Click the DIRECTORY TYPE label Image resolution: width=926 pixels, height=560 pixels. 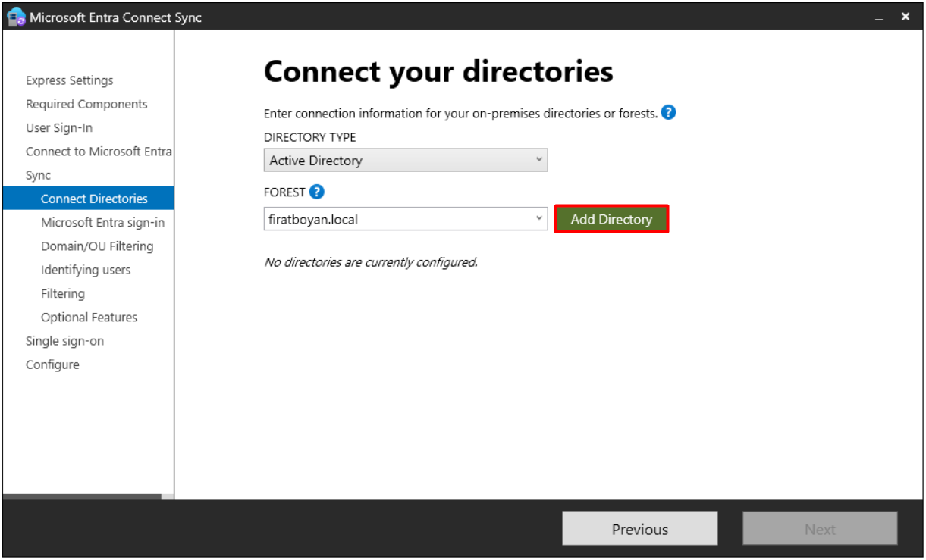click(x=309, y=137)
